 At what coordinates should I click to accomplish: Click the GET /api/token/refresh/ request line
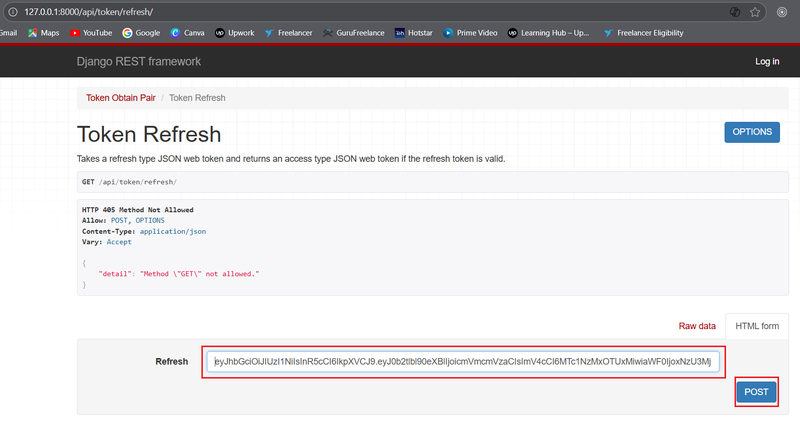click(x=129, y=182)
